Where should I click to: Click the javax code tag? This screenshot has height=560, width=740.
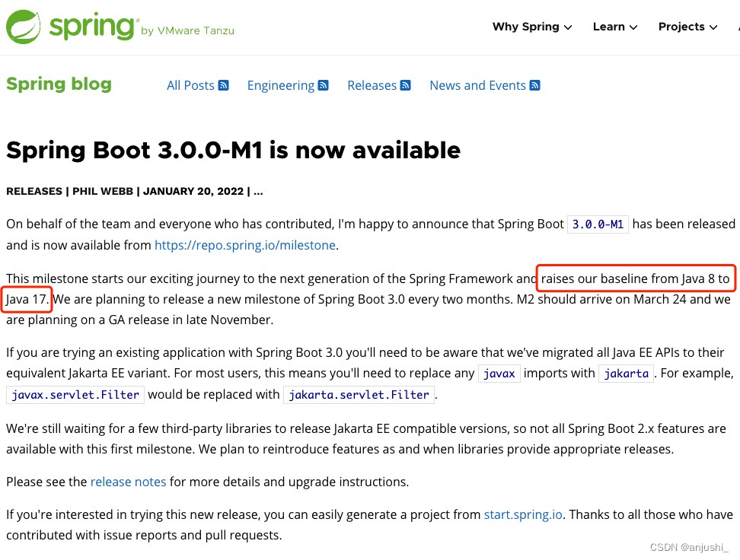pyautogui.click(x=499, y=374)
